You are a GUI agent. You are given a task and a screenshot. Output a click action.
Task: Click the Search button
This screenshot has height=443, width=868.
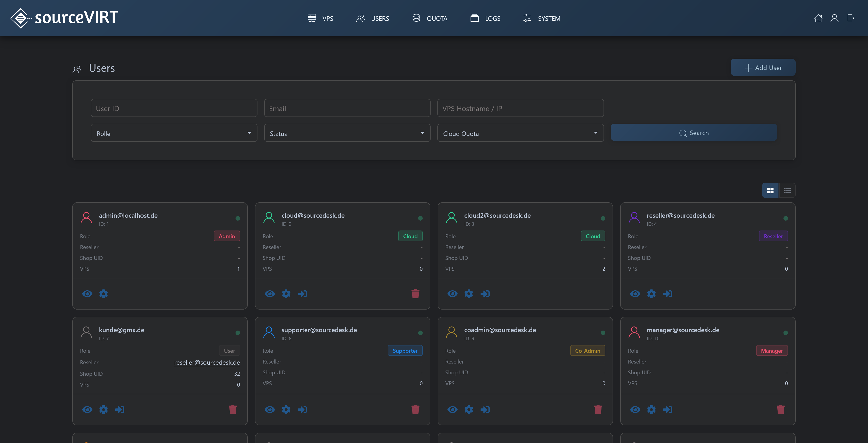[x=694, y=133]
